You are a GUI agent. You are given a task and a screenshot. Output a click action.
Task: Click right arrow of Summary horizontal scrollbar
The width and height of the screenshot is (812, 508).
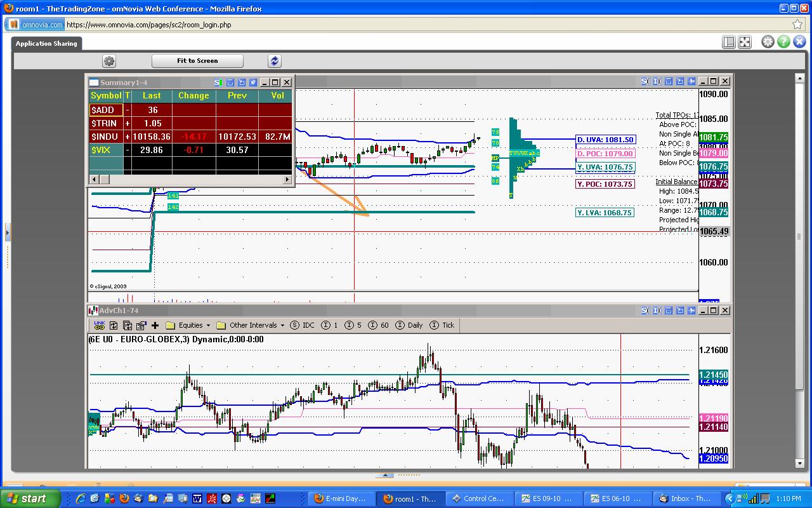click(x=287, y=180)
